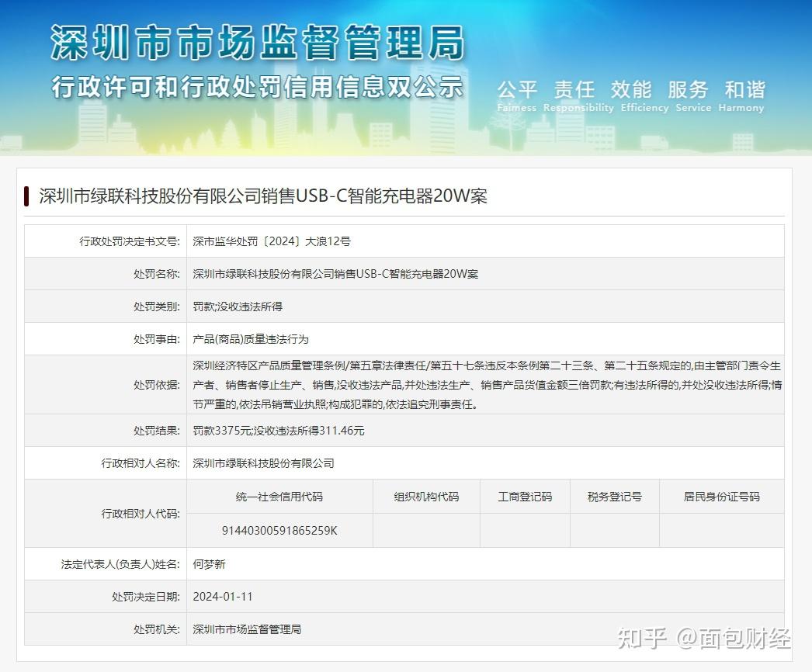
Task: Select the decision date 2024-01-11
Action: coord(223,597)
